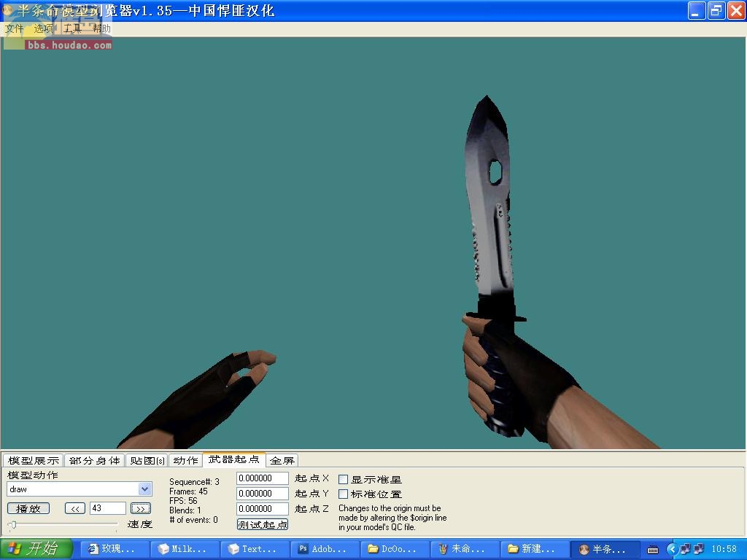Switch to the Milk... taskbar window
Screen dimensions: 747x560
pyautogui.click(x=185, y=549)
